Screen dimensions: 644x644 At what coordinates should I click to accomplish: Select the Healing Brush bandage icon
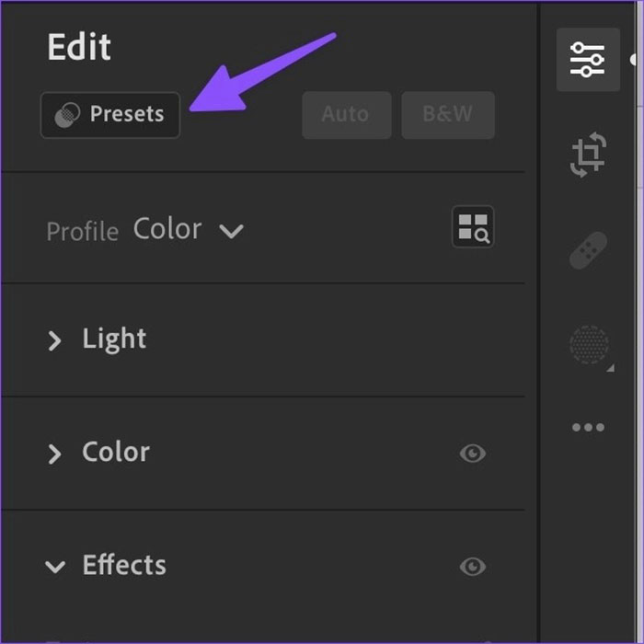(588, 250)
